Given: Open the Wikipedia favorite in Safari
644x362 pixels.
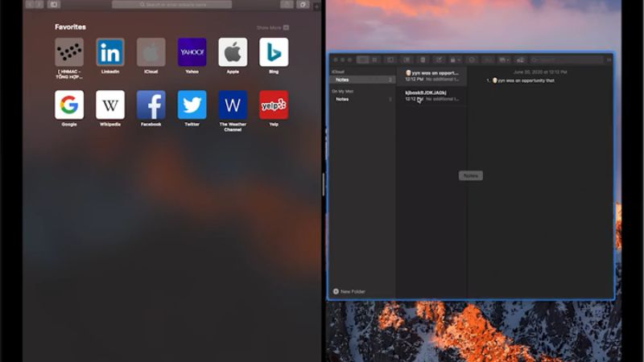Looking at the screenshot, I should 110,105.
